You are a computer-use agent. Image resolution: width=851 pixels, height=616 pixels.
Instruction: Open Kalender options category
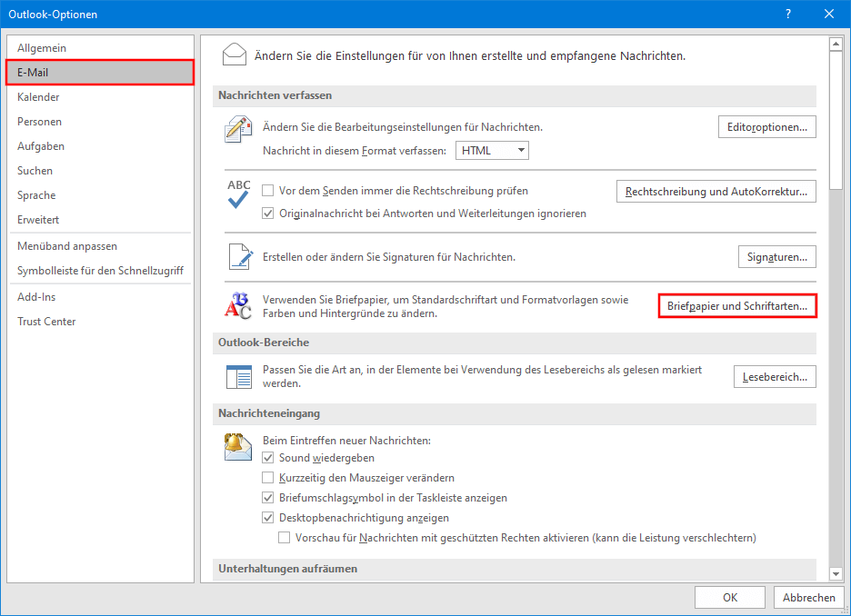click(x=100, y=97)
